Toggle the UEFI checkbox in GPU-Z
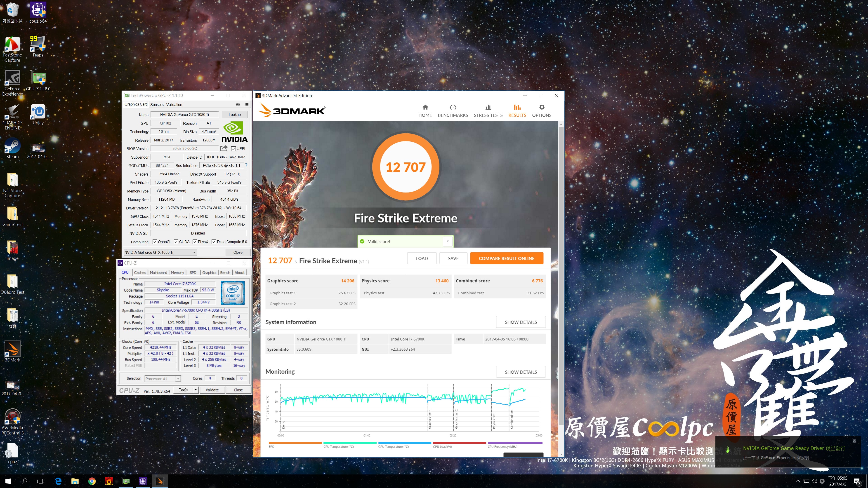This screenshot has width=868, height=488. point(234,148)
